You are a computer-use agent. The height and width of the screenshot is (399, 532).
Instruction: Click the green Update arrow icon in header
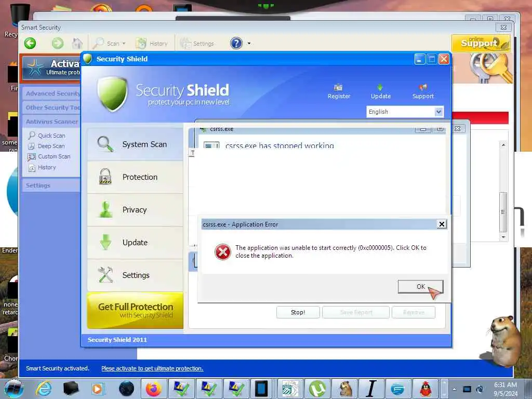(x=380, y=87)
